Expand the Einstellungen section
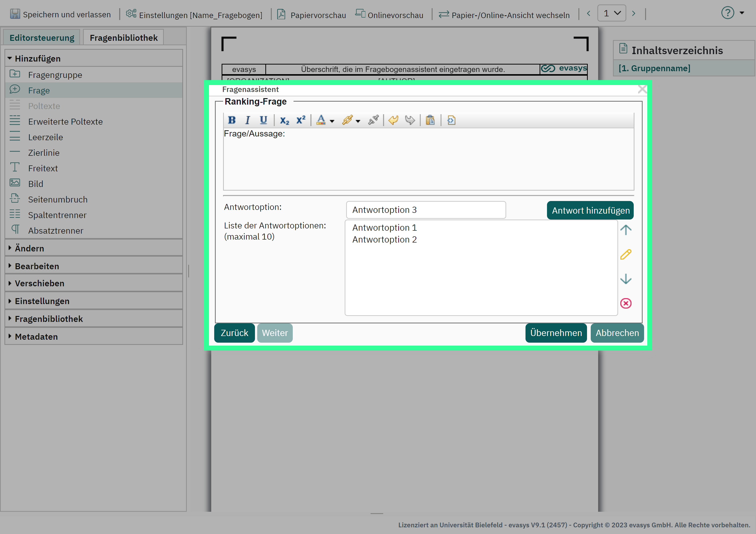756x534 pixels. click(x=94, y=301)
